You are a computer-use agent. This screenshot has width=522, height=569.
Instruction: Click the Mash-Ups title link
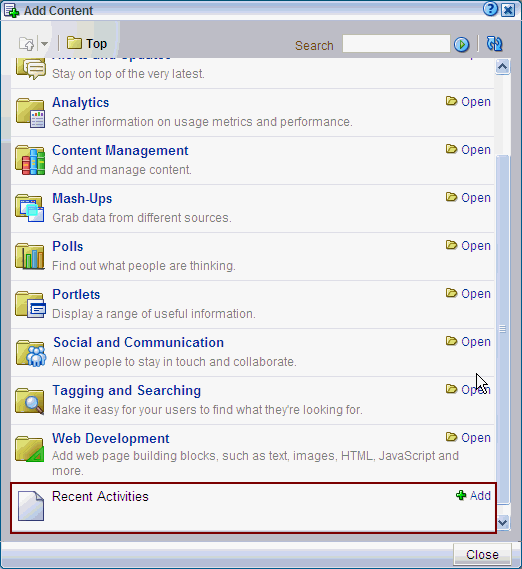(82, 198)
